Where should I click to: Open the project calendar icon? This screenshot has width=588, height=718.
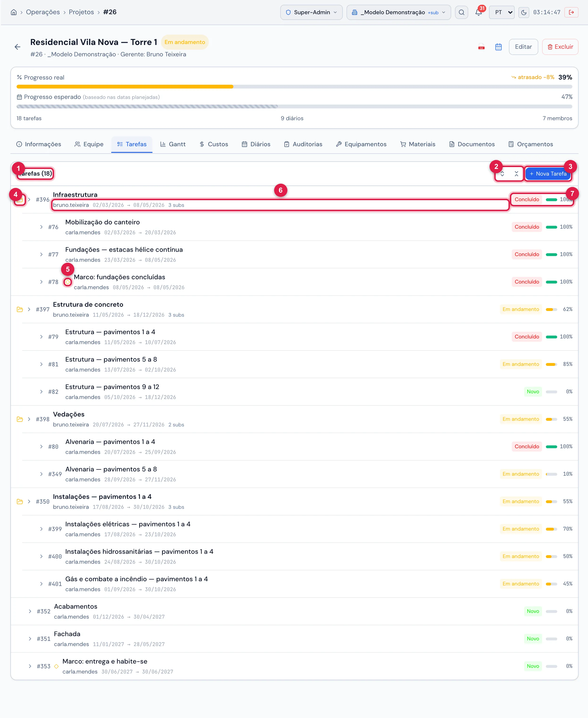point(498,47)
